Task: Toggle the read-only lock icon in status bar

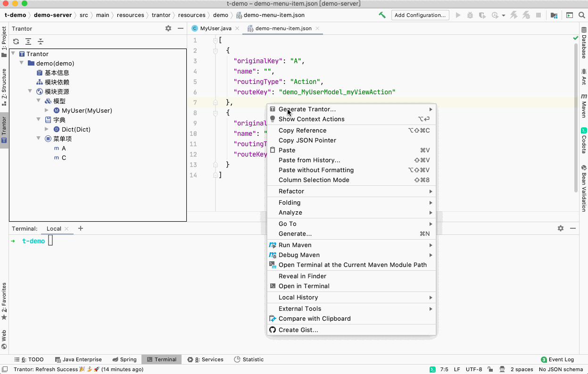Action: point(491,369)
